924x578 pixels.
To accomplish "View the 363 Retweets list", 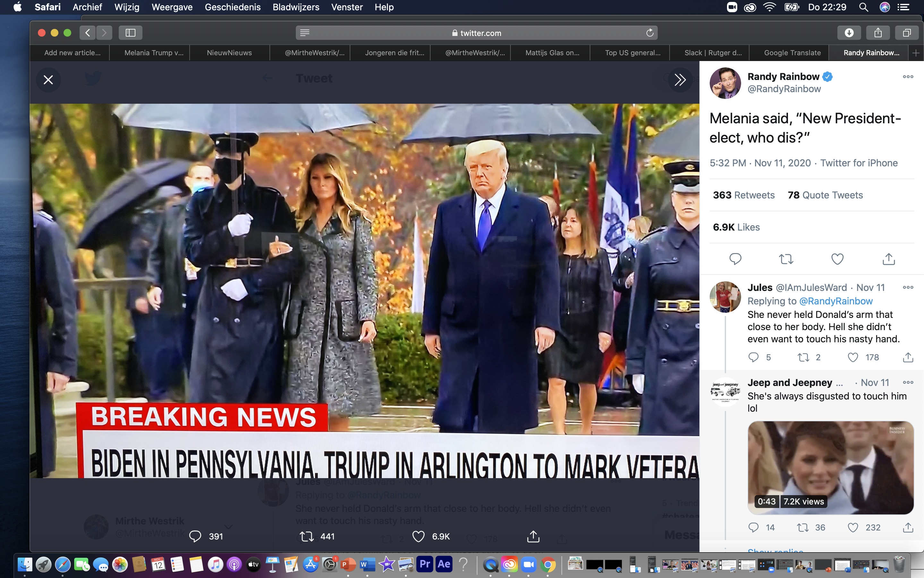I will (x=743, y=195).
